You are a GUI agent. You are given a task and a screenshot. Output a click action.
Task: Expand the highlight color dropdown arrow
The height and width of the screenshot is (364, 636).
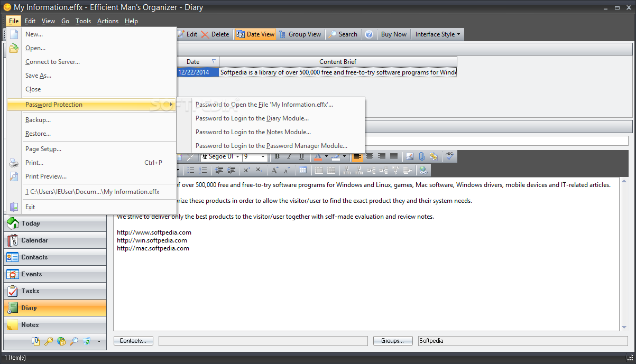click(344, 156)
